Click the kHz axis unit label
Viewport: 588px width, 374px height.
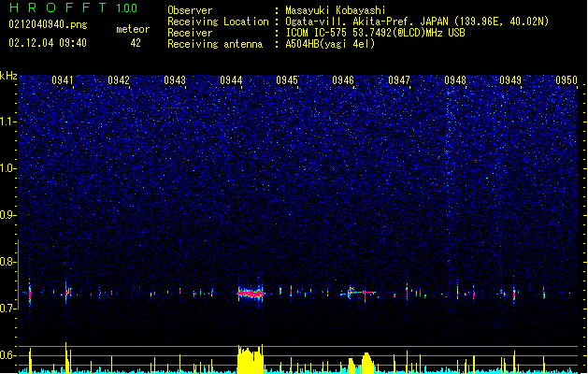point(8,76)
